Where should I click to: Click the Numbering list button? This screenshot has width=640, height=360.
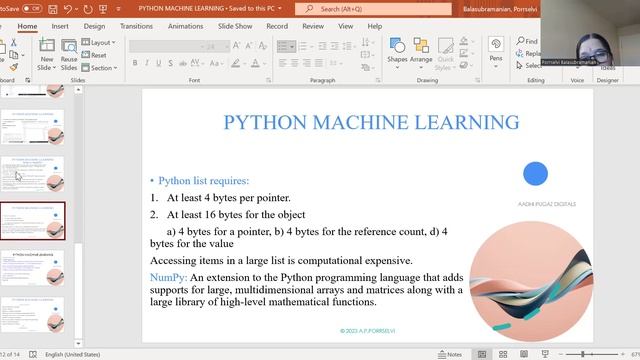303,46
